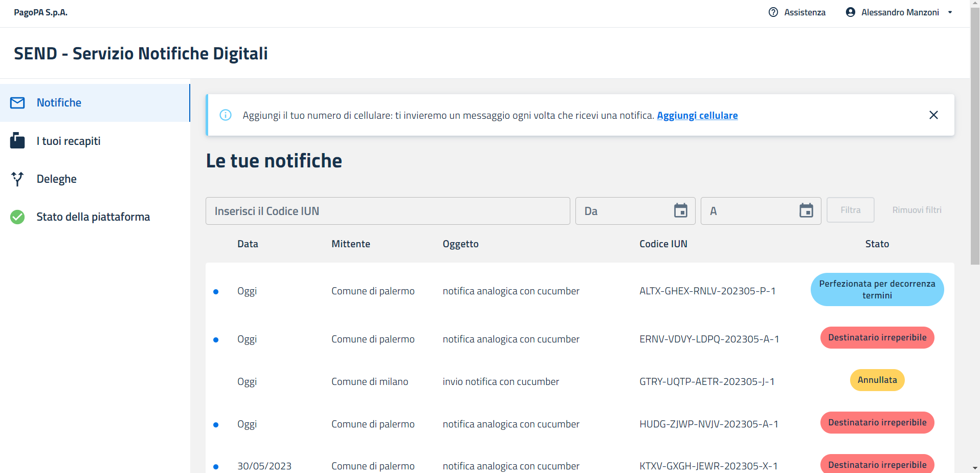Click the green platform status checkmark icon

(x=17, y=217)
